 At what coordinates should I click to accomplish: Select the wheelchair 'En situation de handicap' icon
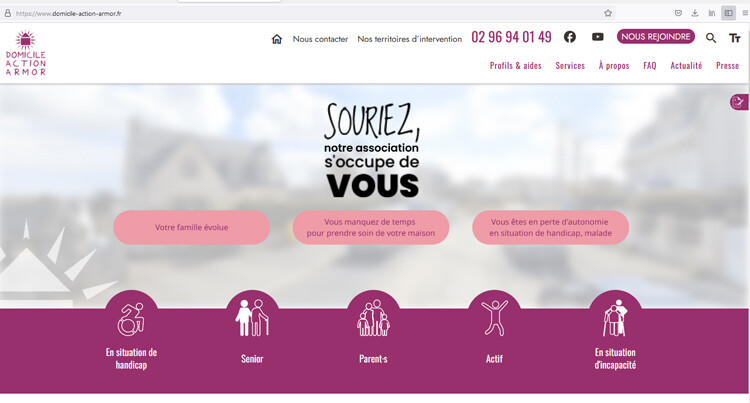click(x=131, y=319)
